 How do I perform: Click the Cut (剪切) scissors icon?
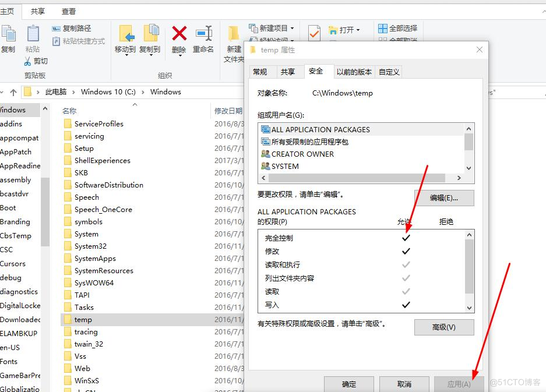pos(27,61)
